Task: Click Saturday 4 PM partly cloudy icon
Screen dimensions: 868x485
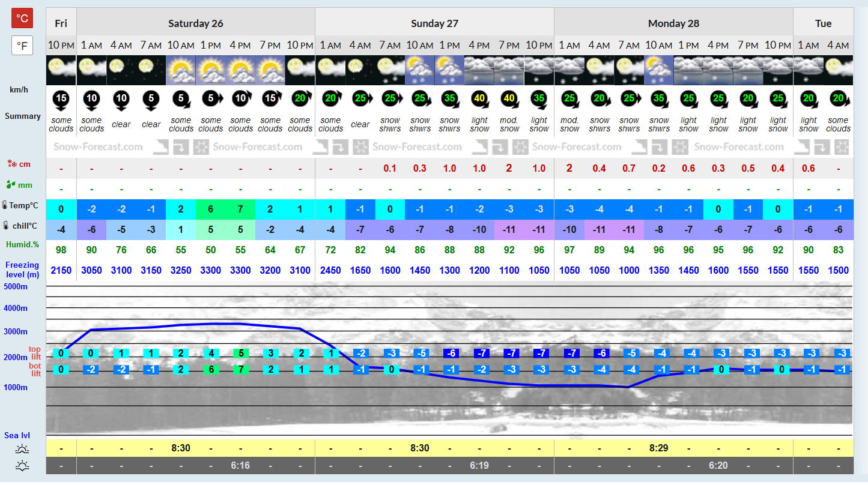Action: click(240, 70)
